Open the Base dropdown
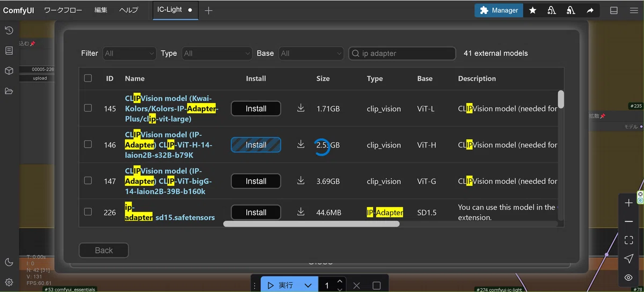 pos(311,53)
